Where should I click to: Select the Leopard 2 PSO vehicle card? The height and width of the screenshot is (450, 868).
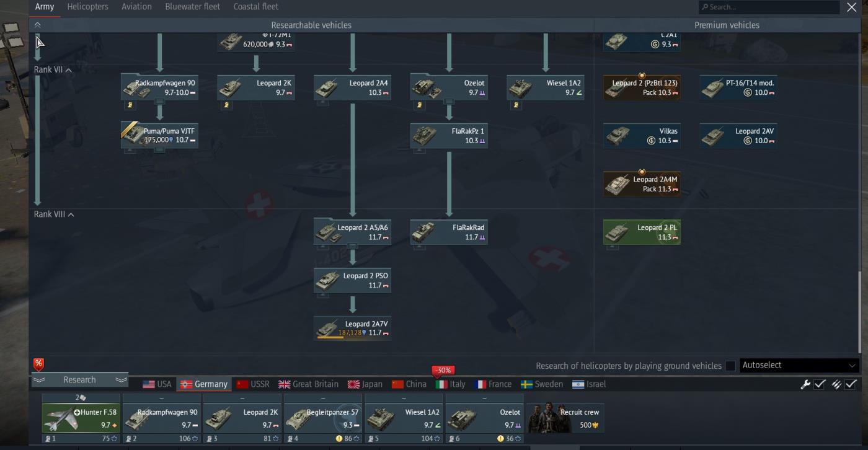click(353, 280)
